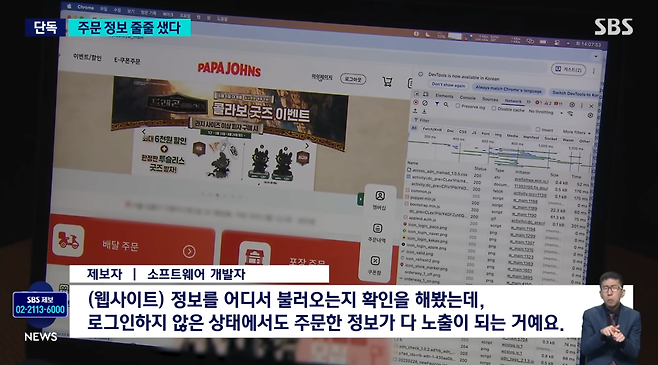Select the inspect element picker in DevTools

coord(416,94)
